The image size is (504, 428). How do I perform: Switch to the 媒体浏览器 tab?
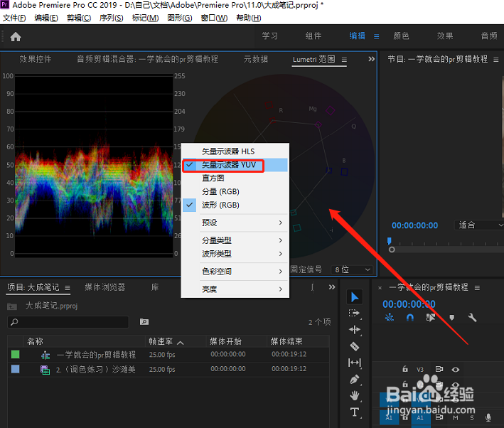[104, 287]
